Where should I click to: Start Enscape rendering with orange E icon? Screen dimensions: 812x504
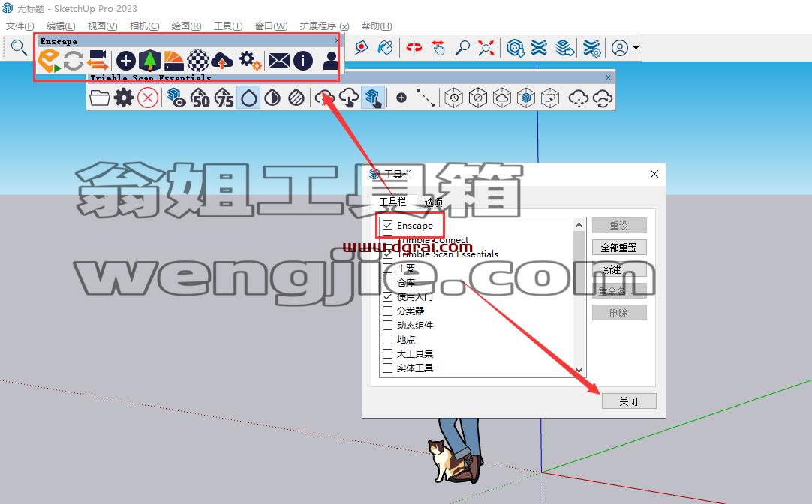[48, 61]
